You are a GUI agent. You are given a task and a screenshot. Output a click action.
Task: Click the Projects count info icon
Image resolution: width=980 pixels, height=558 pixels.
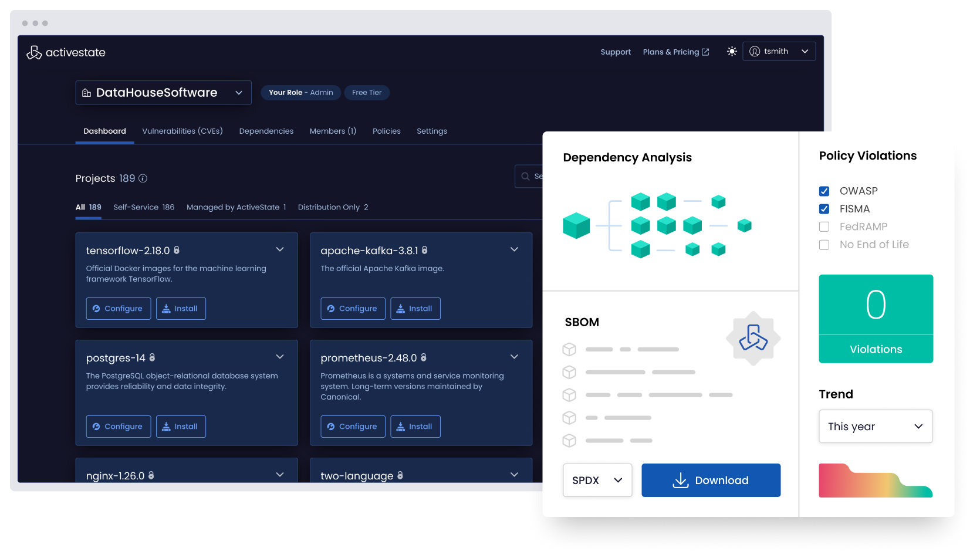[143, 178]
